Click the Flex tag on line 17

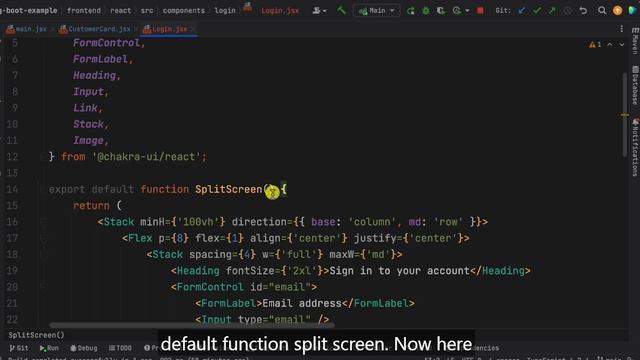click(x=140, y=238)
